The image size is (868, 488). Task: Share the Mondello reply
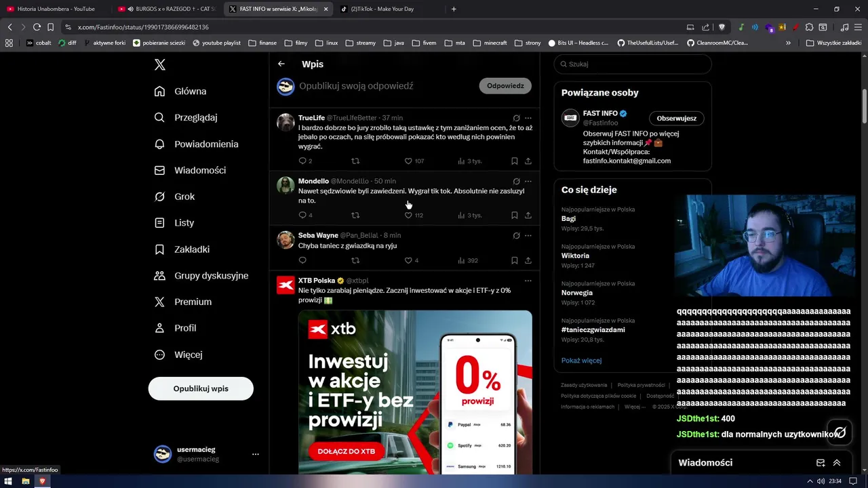pyautogui.click(x=528, y=216)
